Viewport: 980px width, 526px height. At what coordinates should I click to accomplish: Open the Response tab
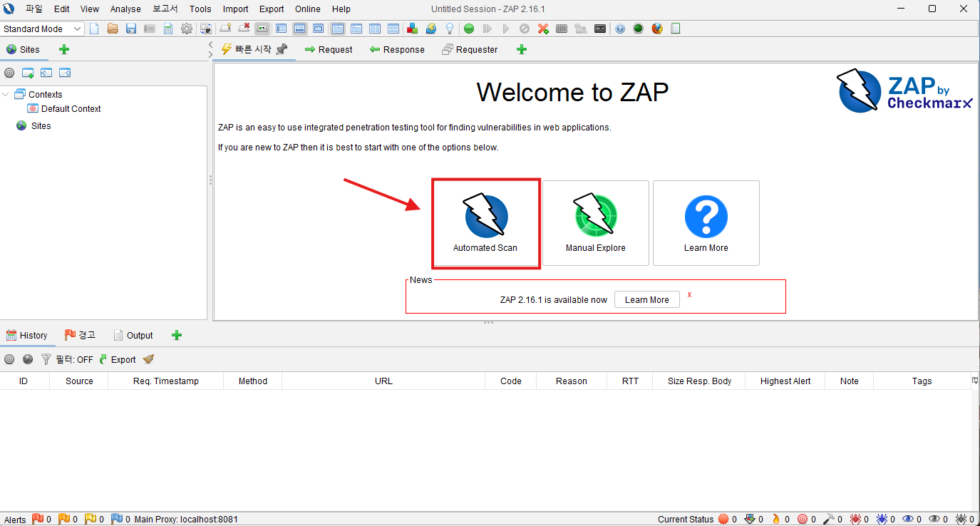[397, 49]
